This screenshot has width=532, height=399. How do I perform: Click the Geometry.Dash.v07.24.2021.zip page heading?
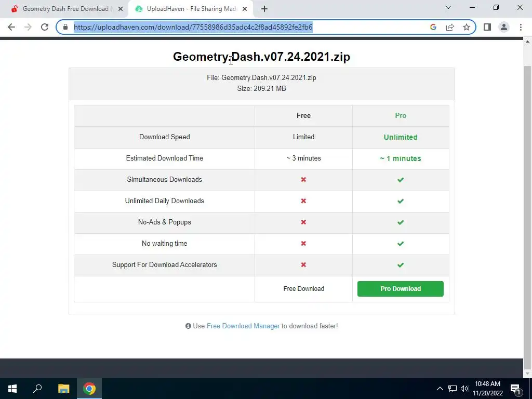coord(262,57)
